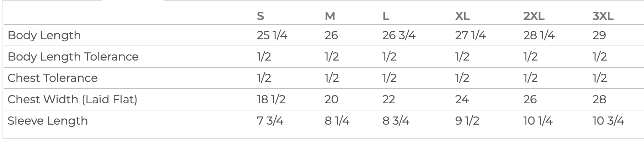Click the 28 1/4 body length cell
The height and width of the screenshot is (146, 644).
[x=539, y=35]
